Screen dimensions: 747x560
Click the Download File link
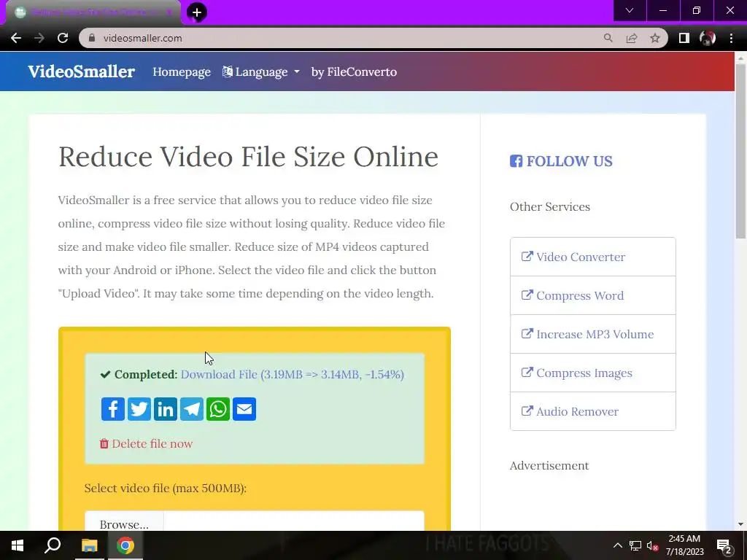pos(292,374)
